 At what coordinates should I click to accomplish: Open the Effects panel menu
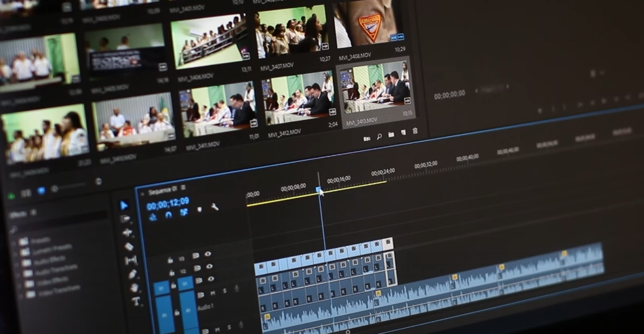click(34, 212)
